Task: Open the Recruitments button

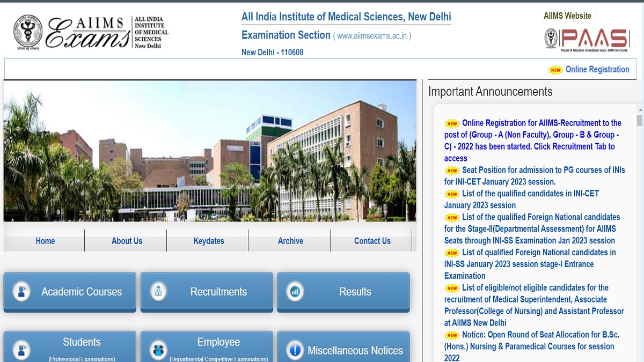Action: pyautogui.click(x=207, y=292)
